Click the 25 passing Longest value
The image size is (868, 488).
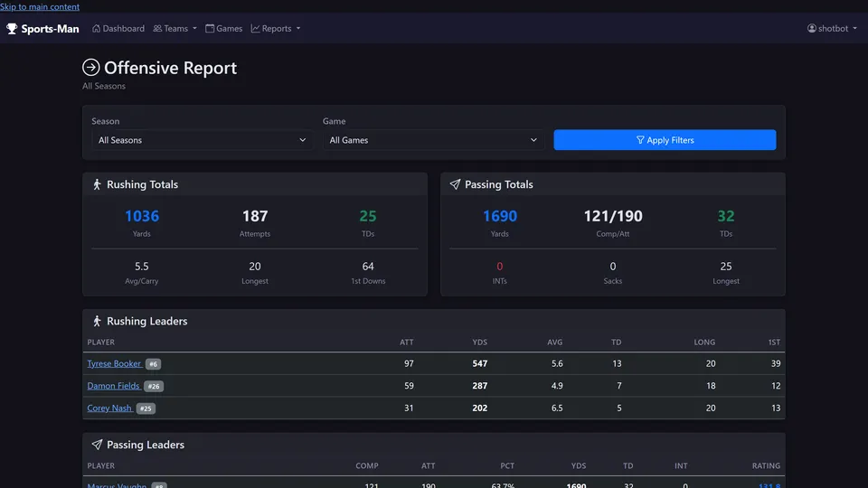[x=726, y=266]
